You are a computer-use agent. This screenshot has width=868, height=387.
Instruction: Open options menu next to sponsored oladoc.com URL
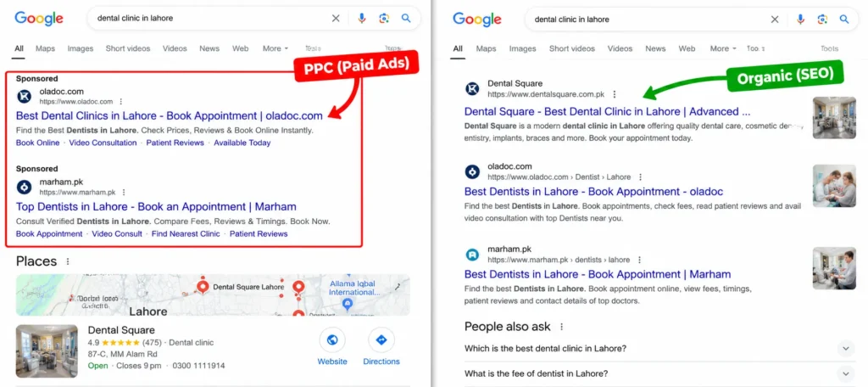click(120, 102)
